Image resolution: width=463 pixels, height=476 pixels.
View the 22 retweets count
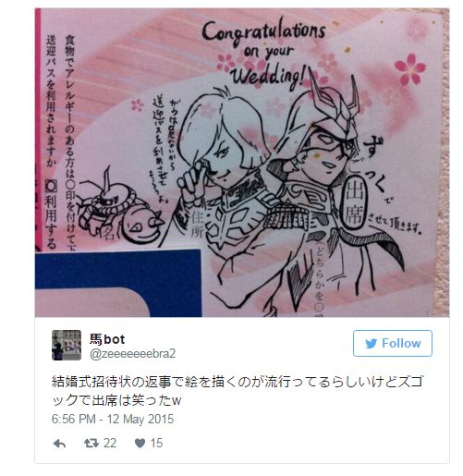tap(110, 443)
